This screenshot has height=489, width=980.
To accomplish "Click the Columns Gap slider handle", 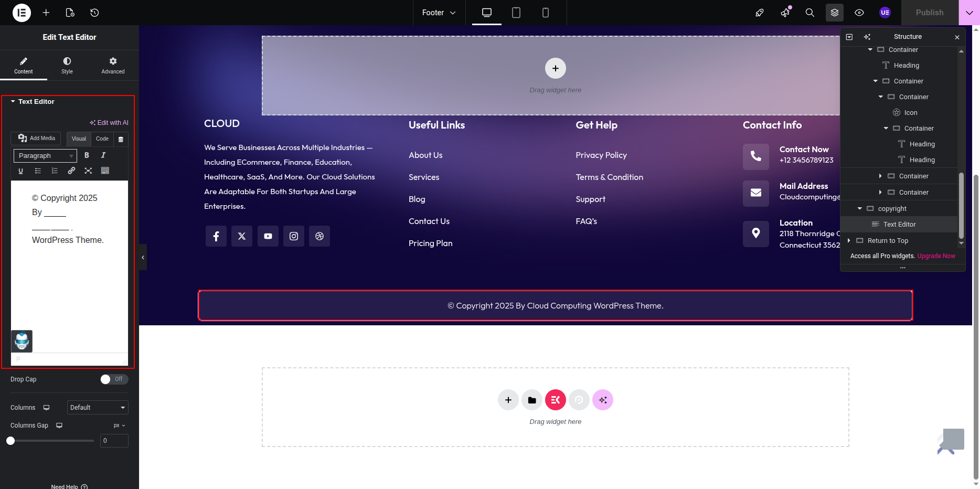I will (10, 441).
